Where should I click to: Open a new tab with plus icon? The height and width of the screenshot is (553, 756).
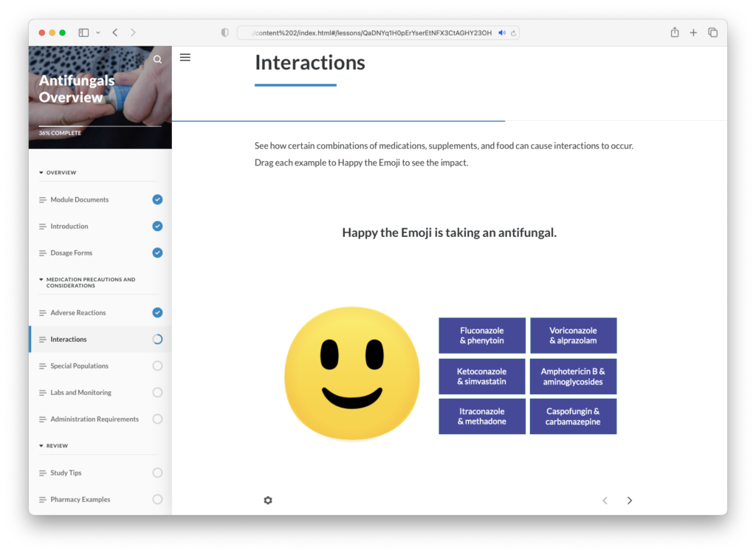coord(693,32)
